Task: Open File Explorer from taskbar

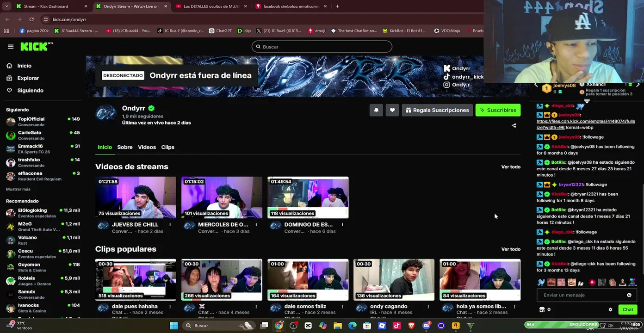Action: tap(337, 326)
